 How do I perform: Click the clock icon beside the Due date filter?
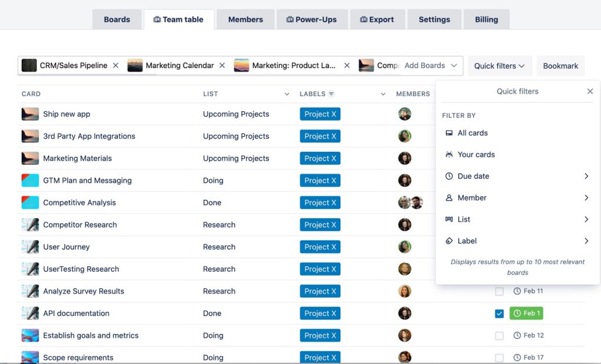(x=448, y=176)
